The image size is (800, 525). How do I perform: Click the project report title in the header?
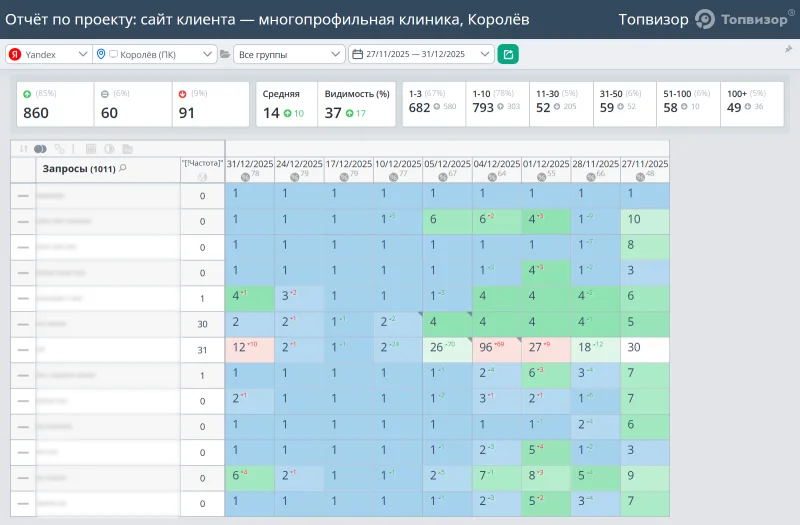pyautogui.click(x=267, y=19)
